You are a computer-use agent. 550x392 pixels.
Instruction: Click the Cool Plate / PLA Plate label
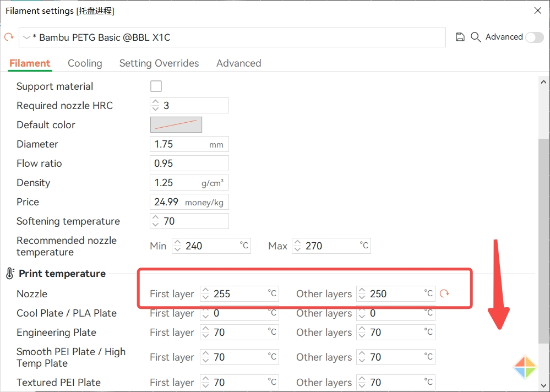point(67,313)
